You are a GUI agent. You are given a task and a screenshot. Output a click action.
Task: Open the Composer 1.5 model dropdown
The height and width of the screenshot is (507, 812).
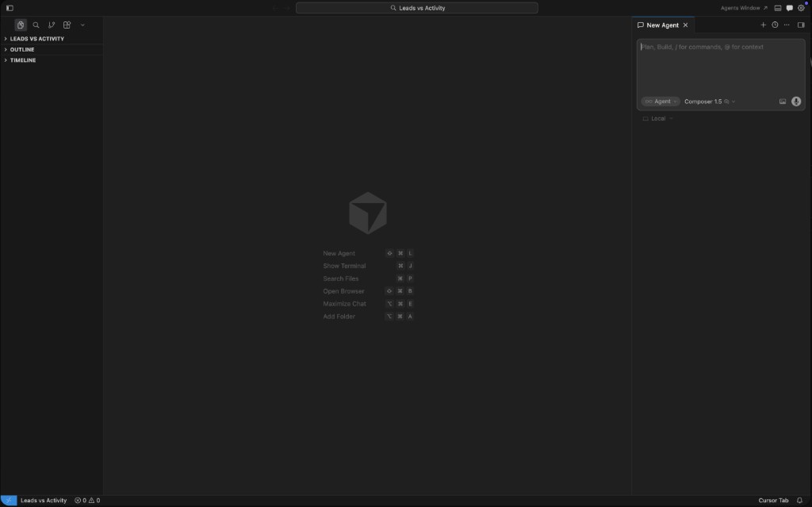click(705, 101)
